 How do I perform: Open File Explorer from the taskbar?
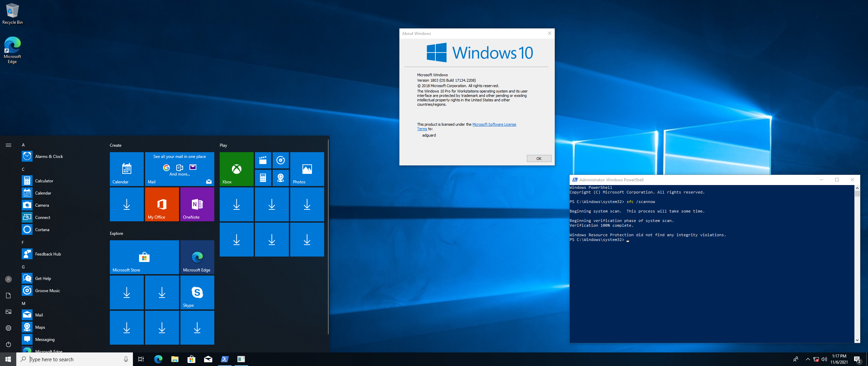[175, 359]
